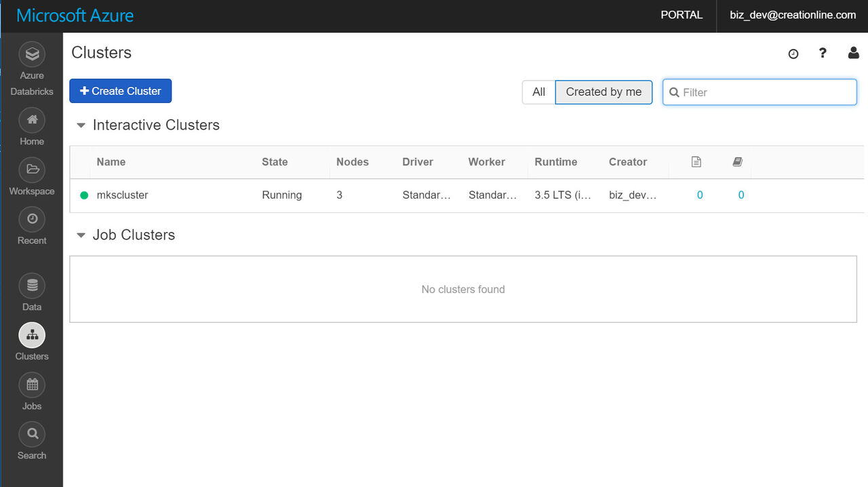
Task: Click the Driver Standar… cell
Action: (x=427, y=195)
